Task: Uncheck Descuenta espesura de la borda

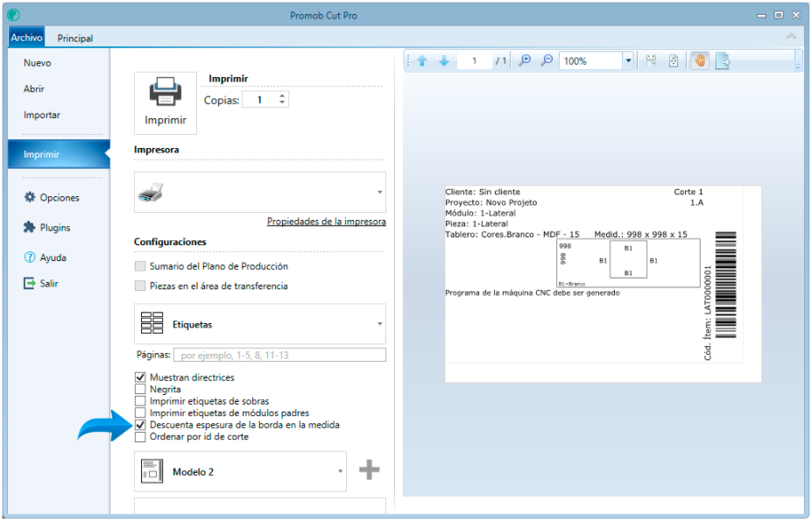Action: click(140, 425)
